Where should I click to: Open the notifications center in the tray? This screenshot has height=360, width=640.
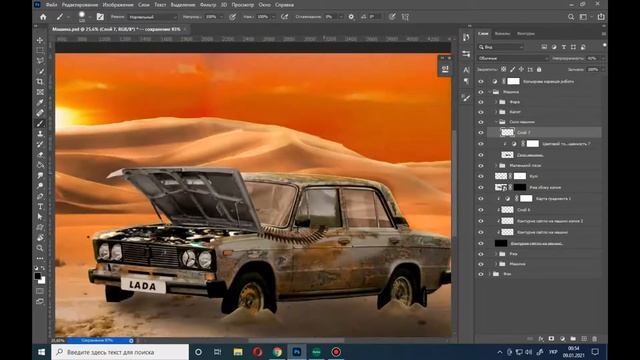[595, 352]
